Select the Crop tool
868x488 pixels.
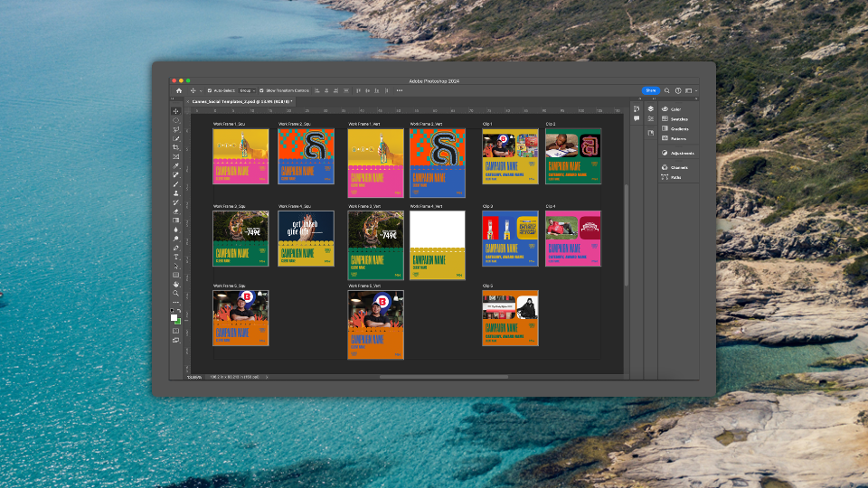[175, 147]
